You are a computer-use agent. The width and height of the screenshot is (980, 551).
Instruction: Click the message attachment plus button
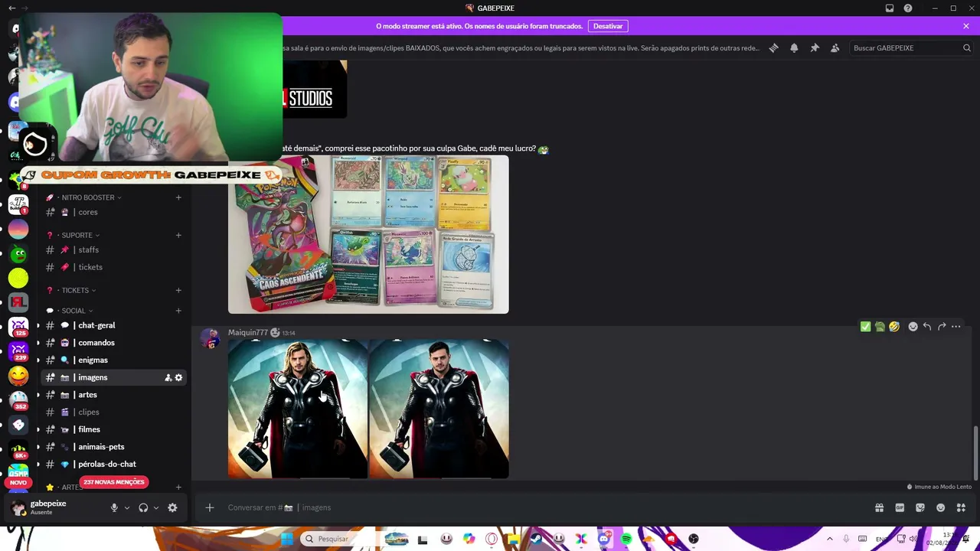(209, 507)
